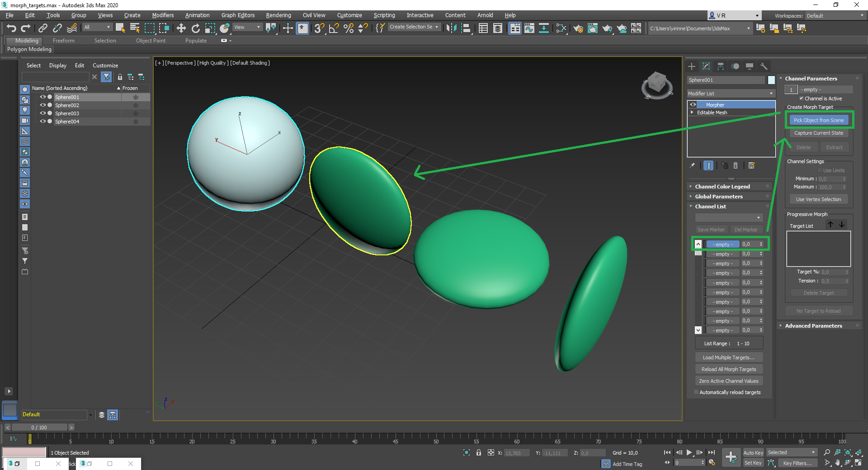Viewport: 868px width, 470px height.
Task: Check Automatically reload targets
Action: [696, 392]
